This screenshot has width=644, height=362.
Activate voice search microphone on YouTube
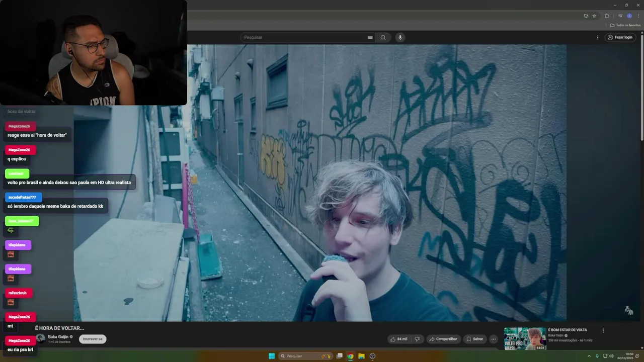click(x=400, y=37)
